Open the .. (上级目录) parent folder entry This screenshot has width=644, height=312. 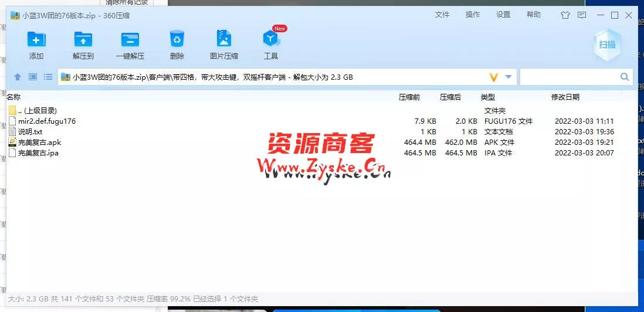37,110
